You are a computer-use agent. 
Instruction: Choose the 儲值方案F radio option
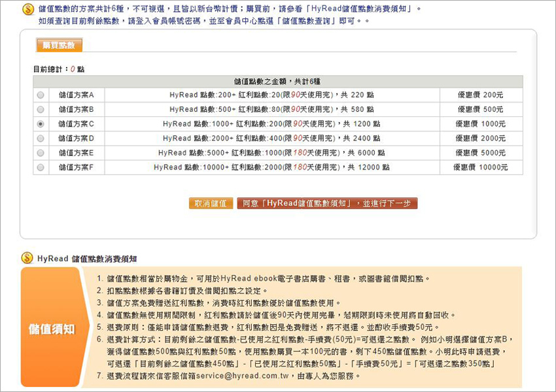[x=41, y=167]
